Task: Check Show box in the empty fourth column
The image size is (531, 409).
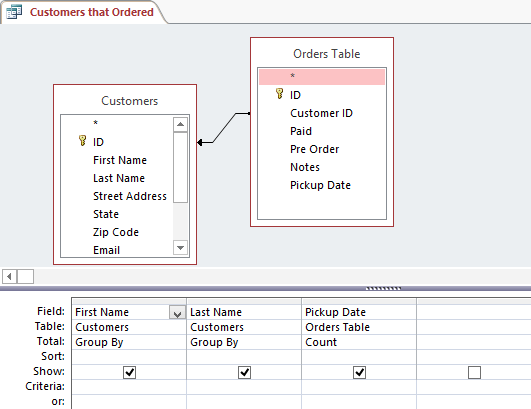Action: pos(474,372)
